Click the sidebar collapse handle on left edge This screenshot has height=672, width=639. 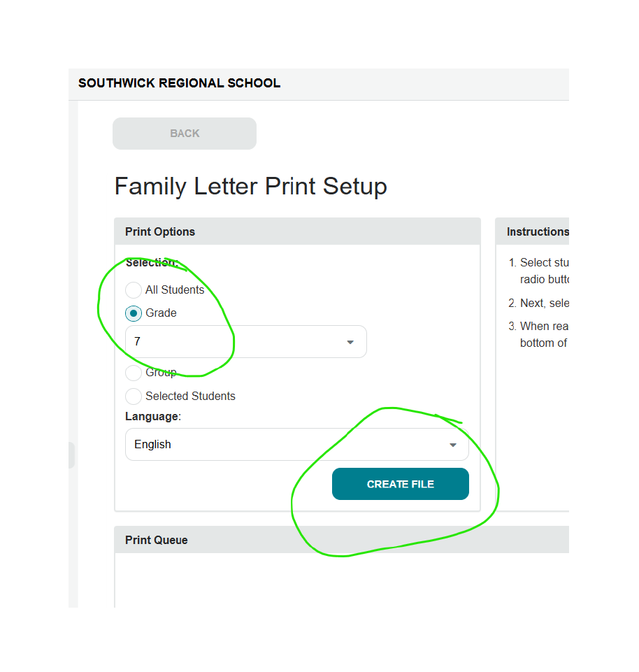(71, 455)
